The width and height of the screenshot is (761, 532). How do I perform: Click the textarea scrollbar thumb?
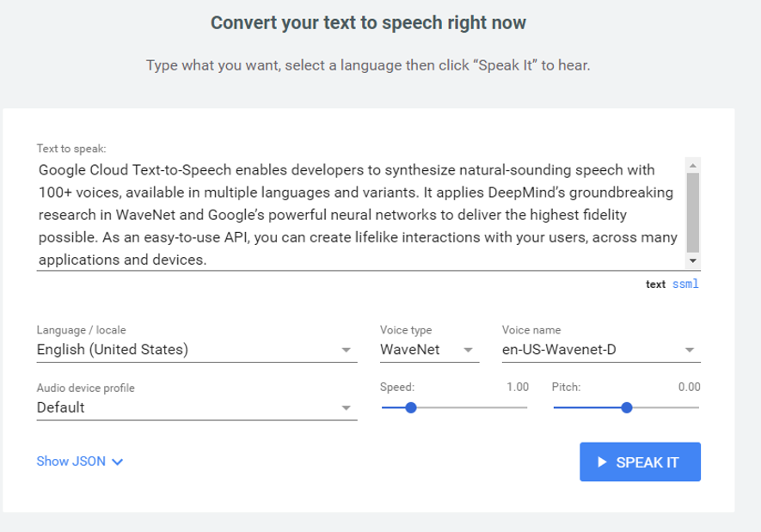click(x=692, y=212)
